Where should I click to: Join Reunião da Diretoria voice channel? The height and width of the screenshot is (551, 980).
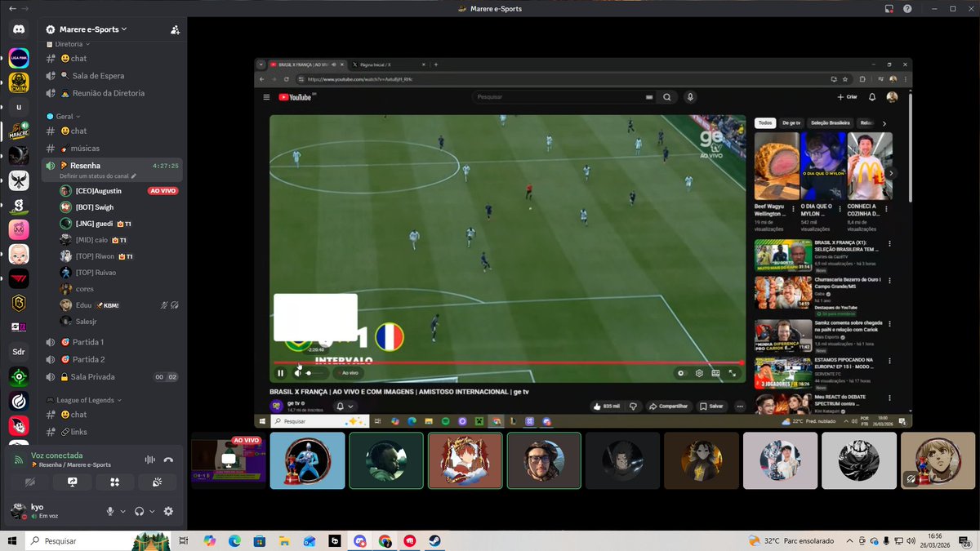click(x=113, y=93)
